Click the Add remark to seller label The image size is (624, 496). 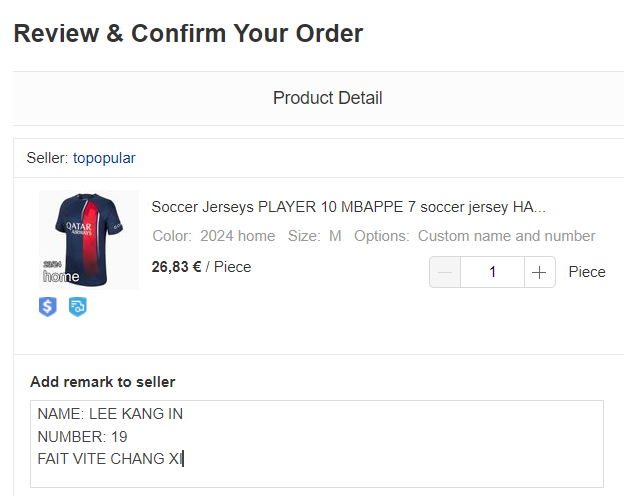(102, 382)
